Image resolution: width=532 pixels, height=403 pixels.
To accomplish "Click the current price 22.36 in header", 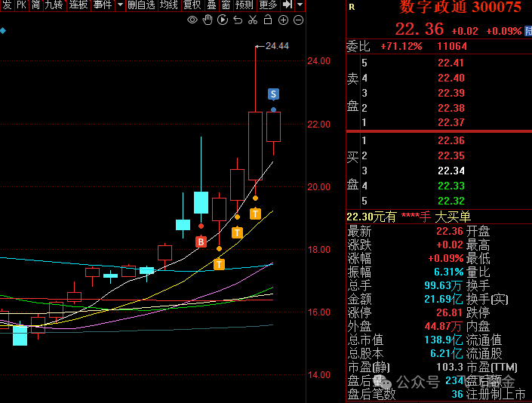I will [420, 29].
